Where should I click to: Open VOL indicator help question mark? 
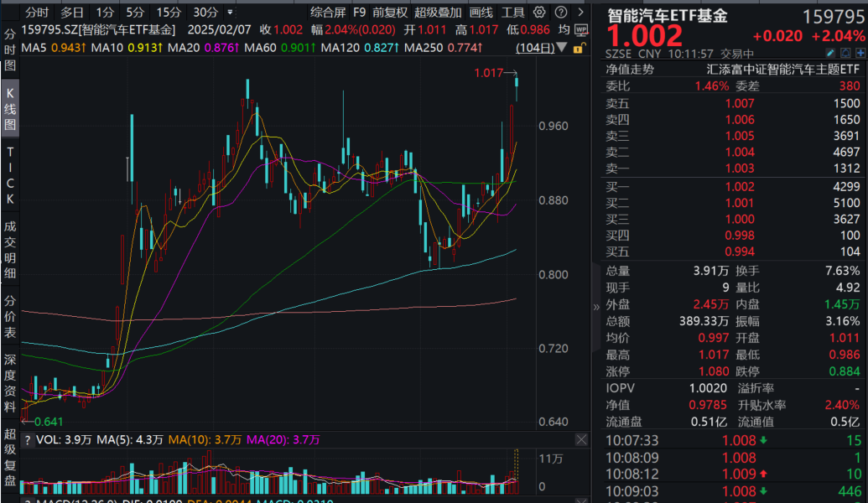(27, 439)
